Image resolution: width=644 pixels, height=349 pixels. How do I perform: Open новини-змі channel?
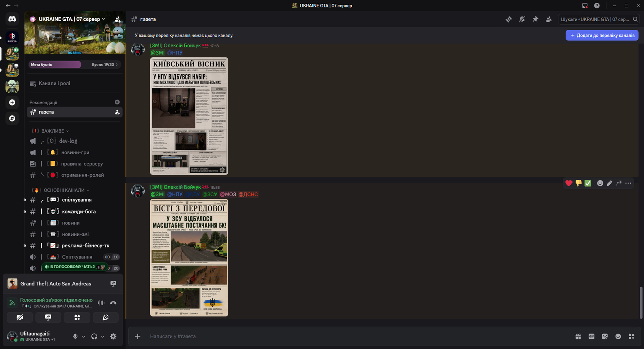75,234
